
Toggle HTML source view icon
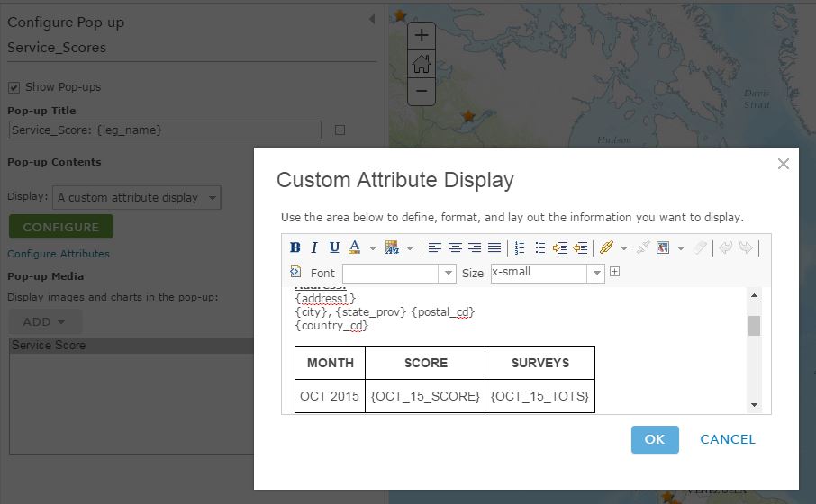click(295, 272)
